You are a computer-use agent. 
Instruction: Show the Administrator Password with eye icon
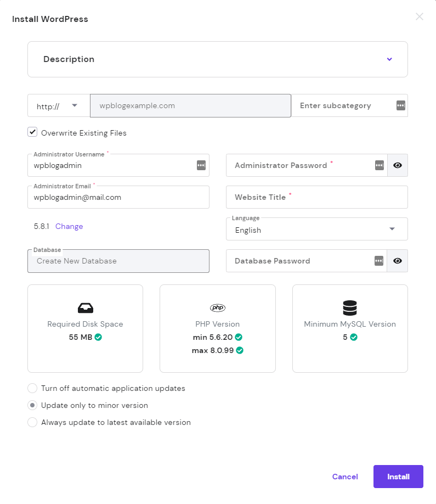(398, 165)
